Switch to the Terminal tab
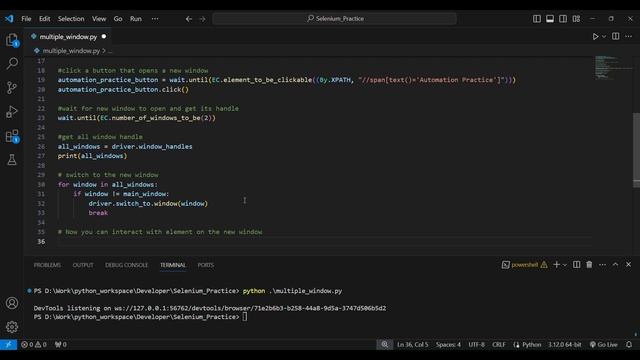Viewport: 640px width, 360px height. pyautogui.click(x=173, y=265)
